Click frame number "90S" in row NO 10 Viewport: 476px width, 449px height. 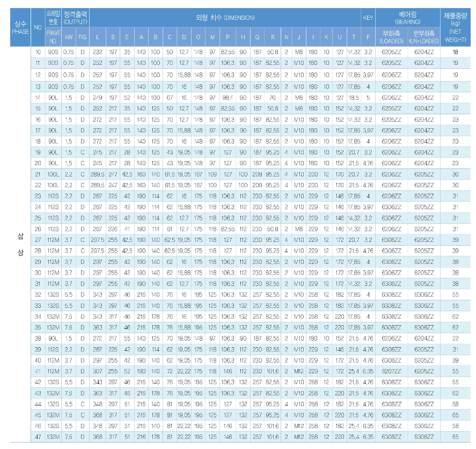pyautogui.click(x=53, y=52)
